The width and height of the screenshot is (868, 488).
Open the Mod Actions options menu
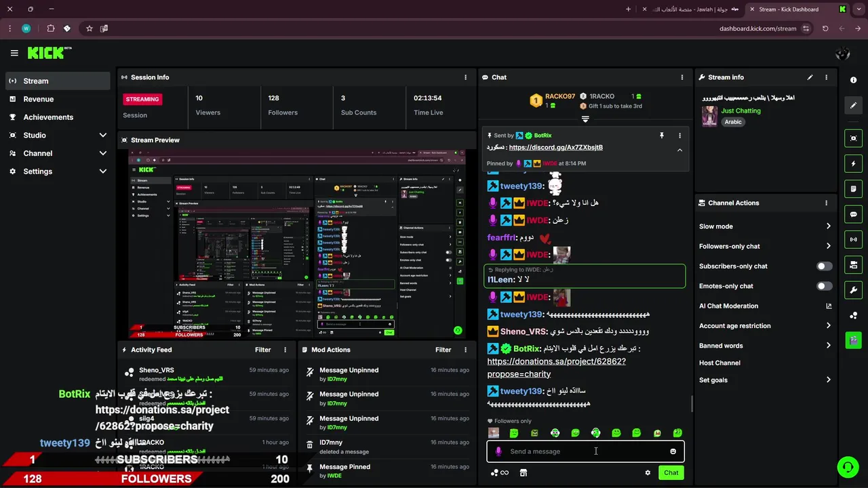[x=465, y=350]
